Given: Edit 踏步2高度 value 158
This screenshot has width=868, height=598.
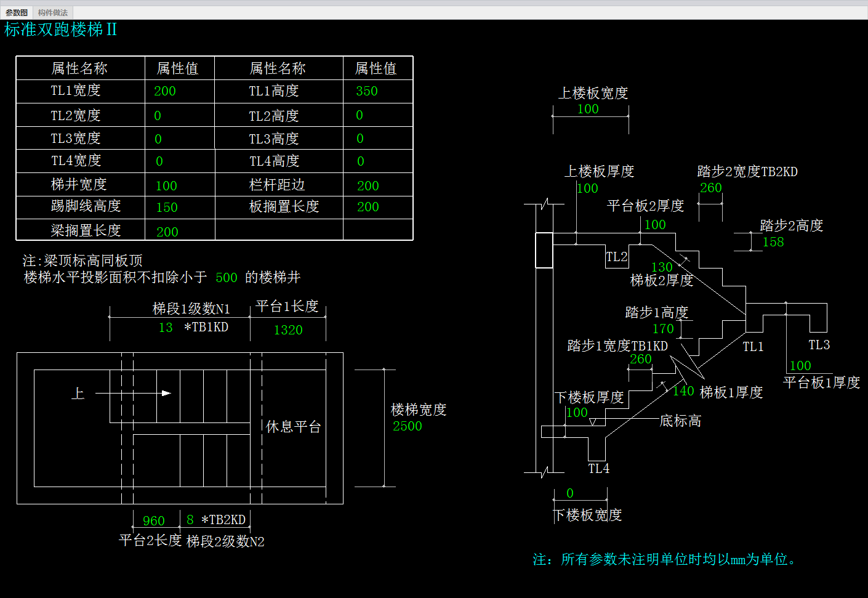Looking at the screenshot, I should coord(773,242).
